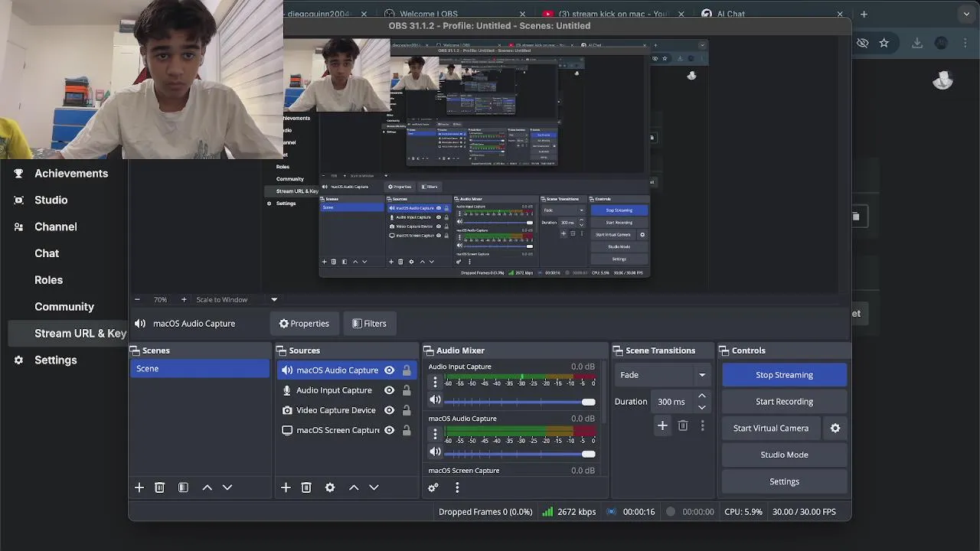Add a new source with plus icon
980x551 pixels.
point(286,487)
